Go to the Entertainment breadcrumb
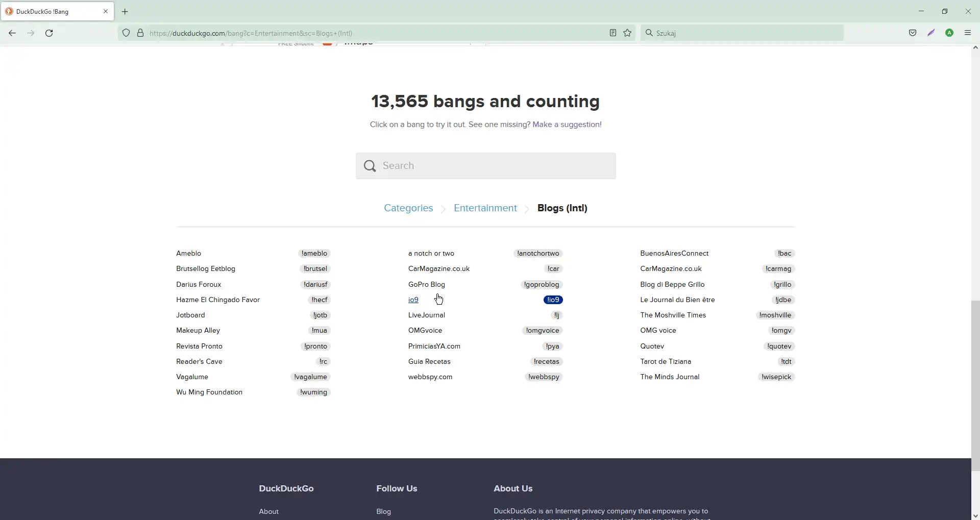Screen dimensions: 980x520 coord(485,208)
